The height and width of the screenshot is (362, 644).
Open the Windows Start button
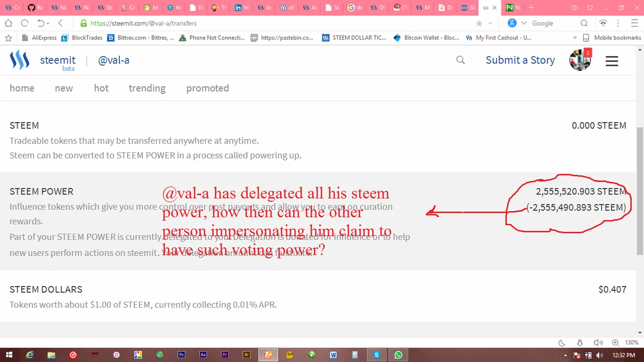(x=9, y=355)
